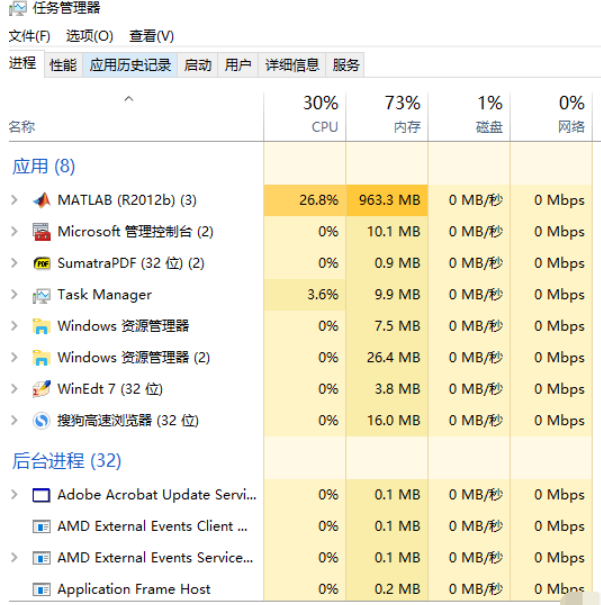Click the MATLAB (R2012b) process icon
This screenshot has width=601, height=605.
point(41,200)
